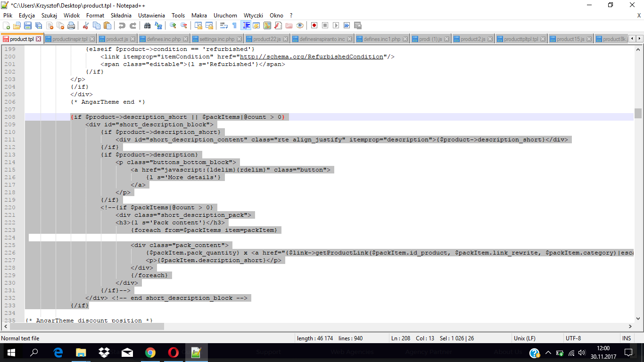The width and height of the screenshot is (644, 362).
Task: Open Dropbox from the taskbar
Action: point(104,352)
